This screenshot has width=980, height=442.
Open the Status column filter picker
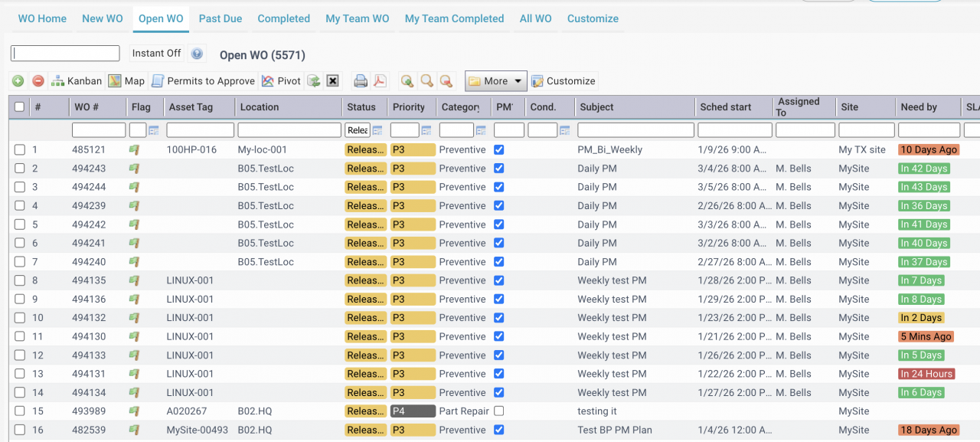[x=377, y=131]
